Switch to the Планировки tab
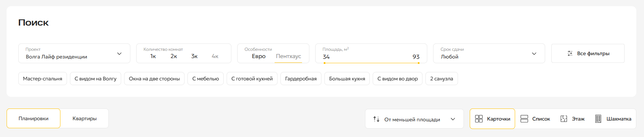 pyautogui.click(x=33, y=118)
